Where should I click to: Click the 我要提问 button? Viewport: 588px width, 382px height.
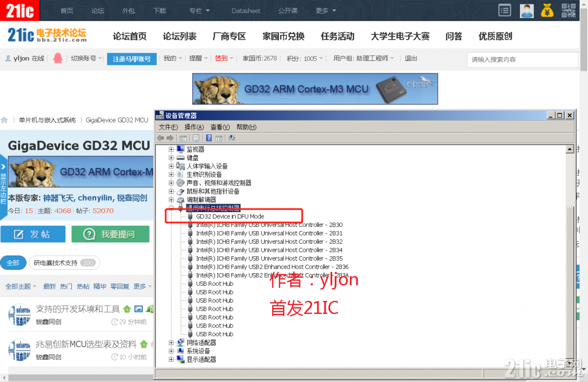coord(110,235)
